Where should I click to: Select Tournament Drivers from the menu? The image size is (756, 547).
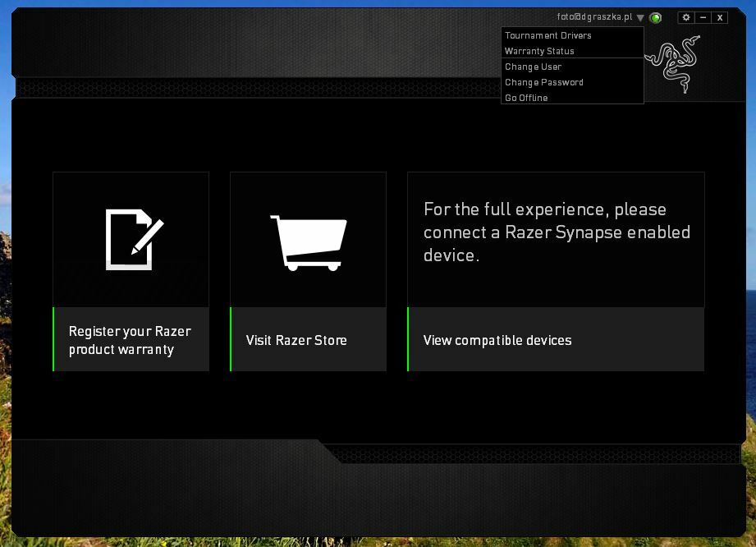(x=572, y=35)
